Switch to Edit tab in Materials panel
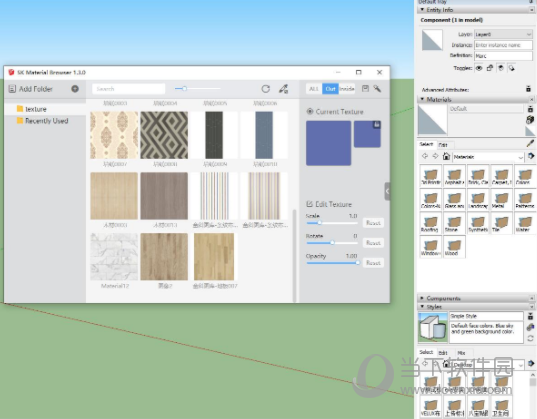Viewport: 537px width, 419px height. (443, 145)
